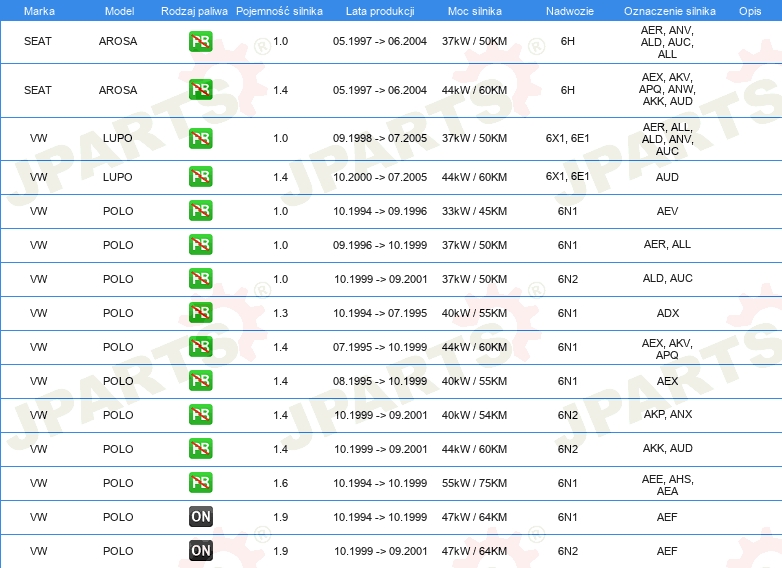
Task: Click the petrol icon in the POLO 6N2 AKK, AUD row
Action: click(200, 448)
